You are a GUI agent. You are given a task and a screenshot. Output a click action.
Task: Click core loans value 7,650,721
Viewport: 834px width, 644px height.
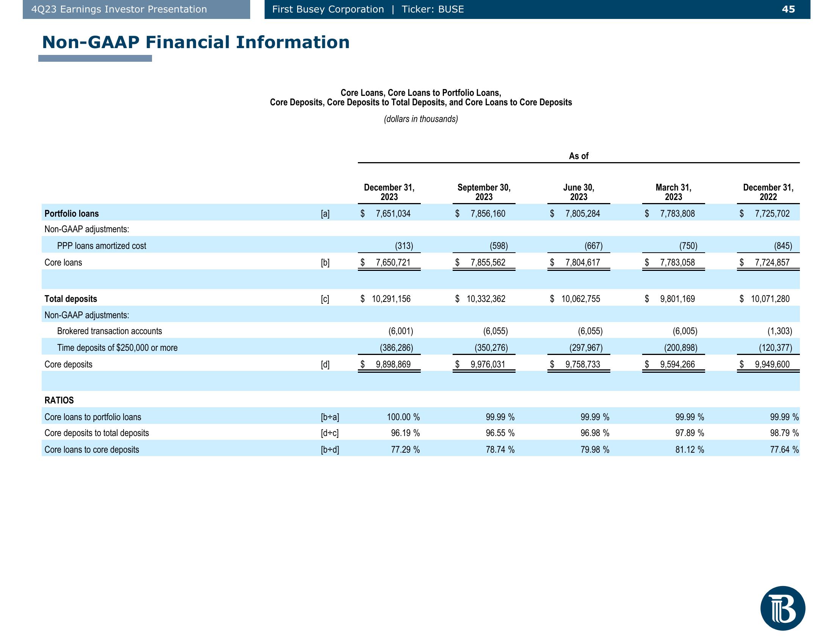[393, 263]
